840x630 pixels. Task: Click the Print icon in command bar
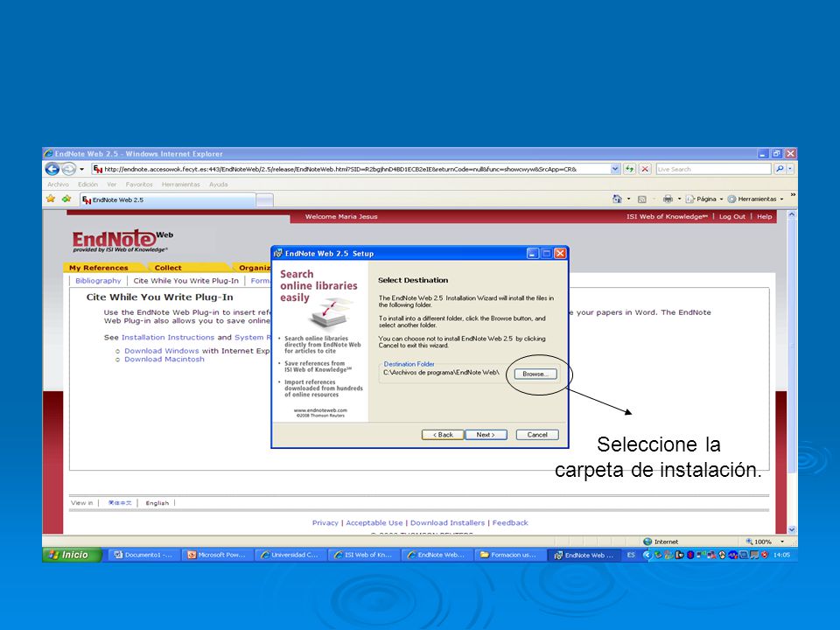[x=668, y=199]
